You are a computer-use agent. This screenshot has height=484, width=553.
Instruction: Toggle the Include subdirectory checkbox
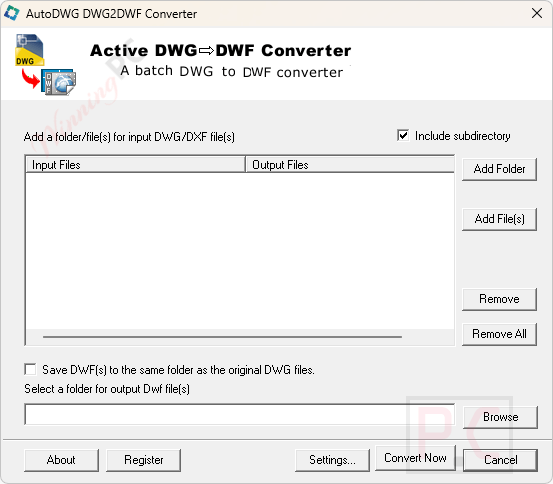[403, 135]
